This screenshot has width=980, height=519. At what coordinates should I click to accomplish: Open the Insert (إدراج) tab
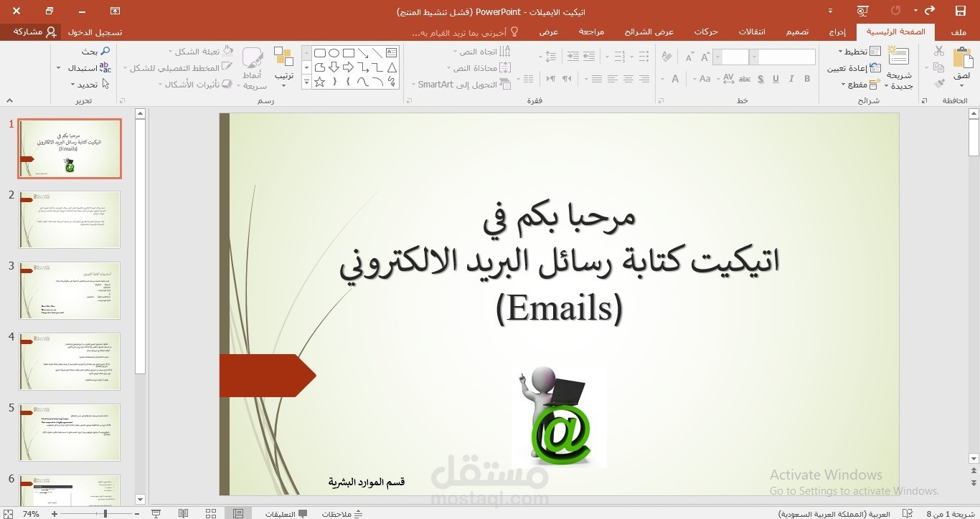tap(837, 32)
